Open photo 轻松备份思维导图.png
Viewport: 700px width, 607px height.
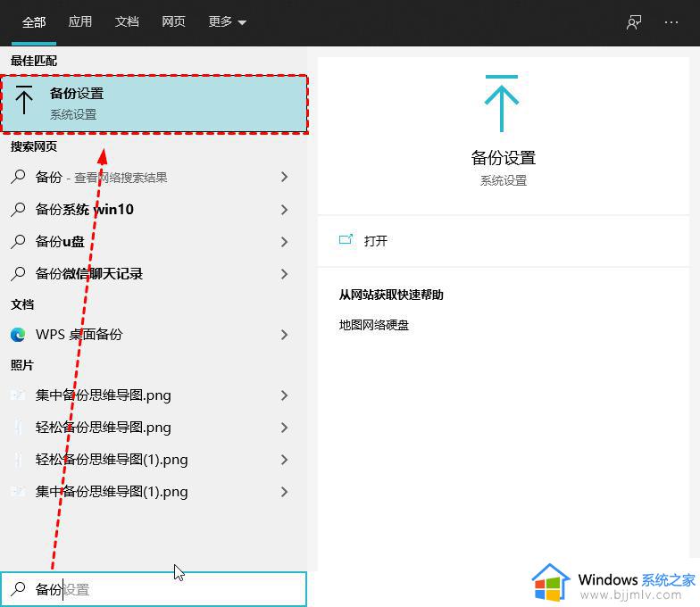click(104, 427)
